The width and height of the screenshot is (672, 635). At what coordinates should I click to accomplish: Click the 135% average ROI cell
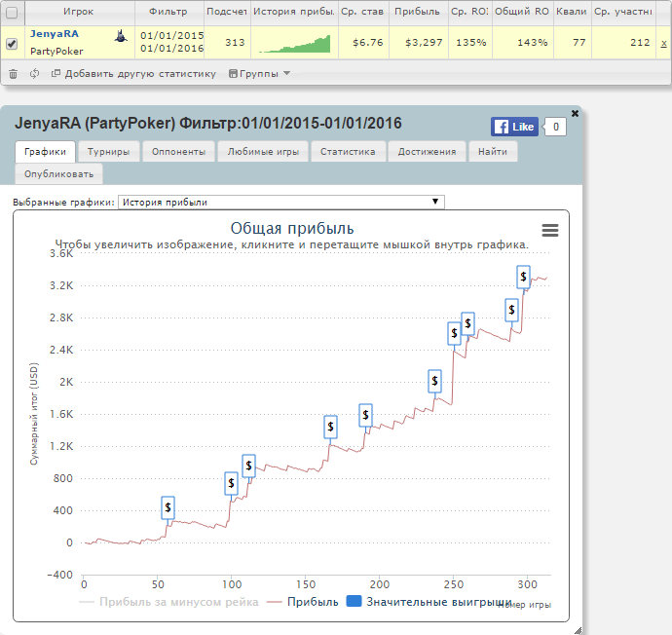(x=471, y=43)
